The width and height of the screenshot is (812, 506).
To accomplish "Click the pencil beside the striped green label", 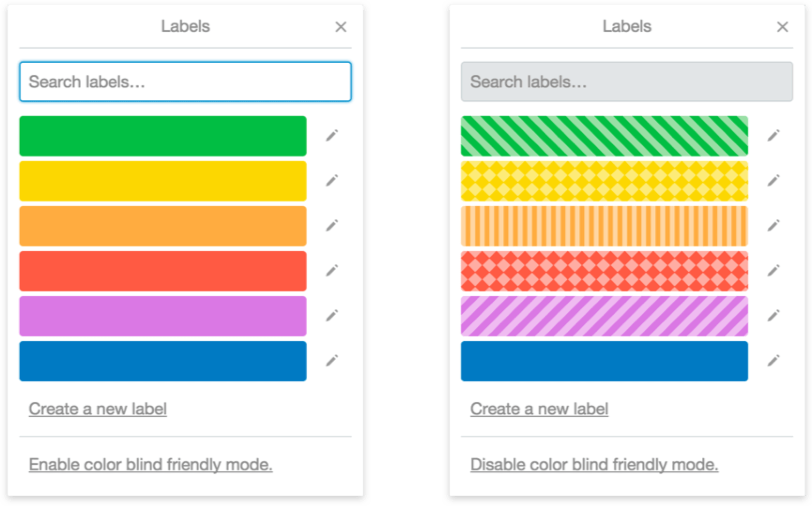I will (774, 136).
